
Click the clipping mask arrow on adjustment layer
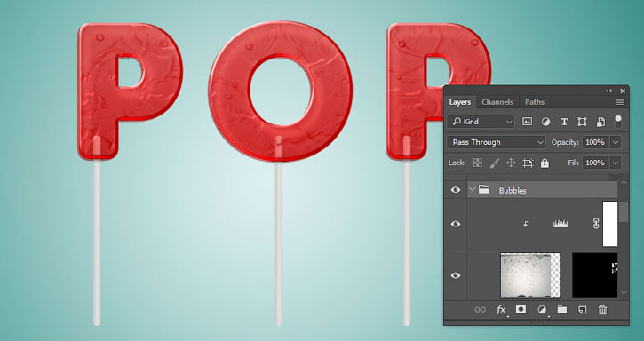526,224
